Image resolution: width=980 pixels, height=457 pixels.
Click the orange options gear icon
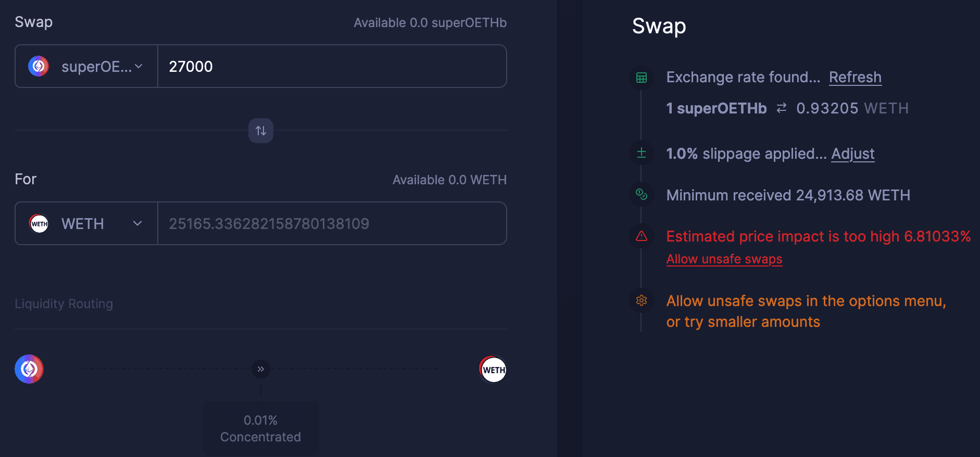tap(642, 301)
